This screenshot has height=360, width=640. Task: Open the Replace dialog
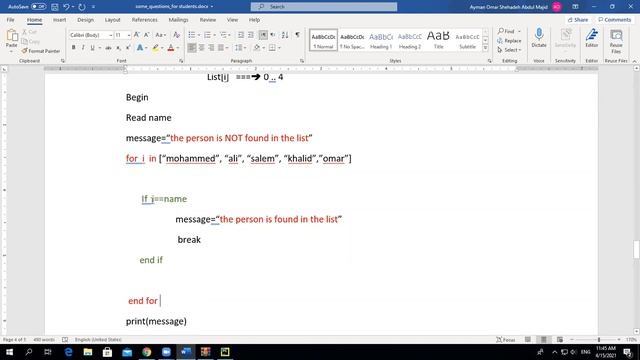(509, 41)
